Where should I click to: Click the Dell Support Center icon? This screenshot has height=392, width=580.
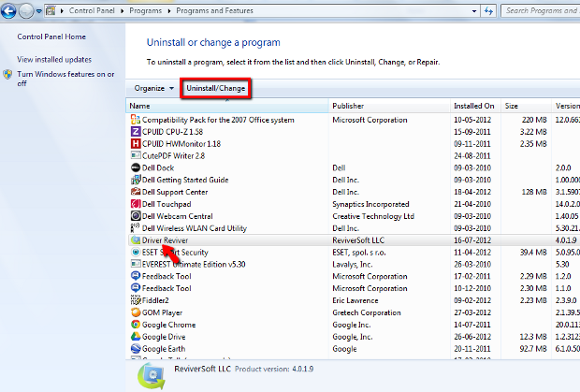click(136, 192)
